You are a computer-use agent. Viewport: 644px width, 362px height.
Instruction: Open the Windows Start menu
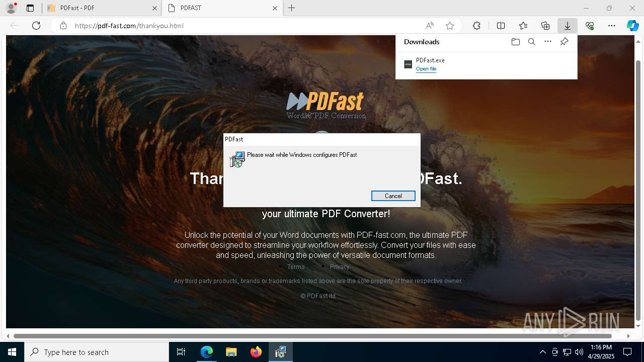[x=12, y=352]
